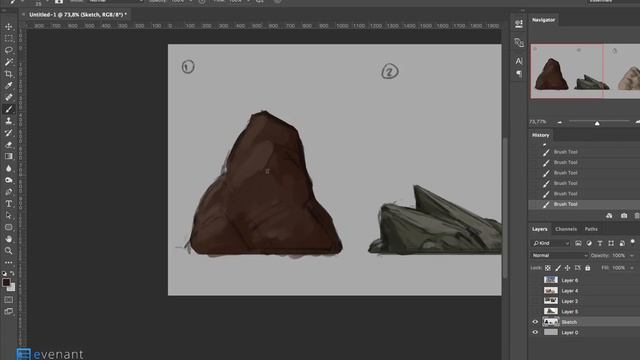Viewport: 640px width, 360px height.
Task: Select the Hand tool
Action: click(x=9, y=239)
